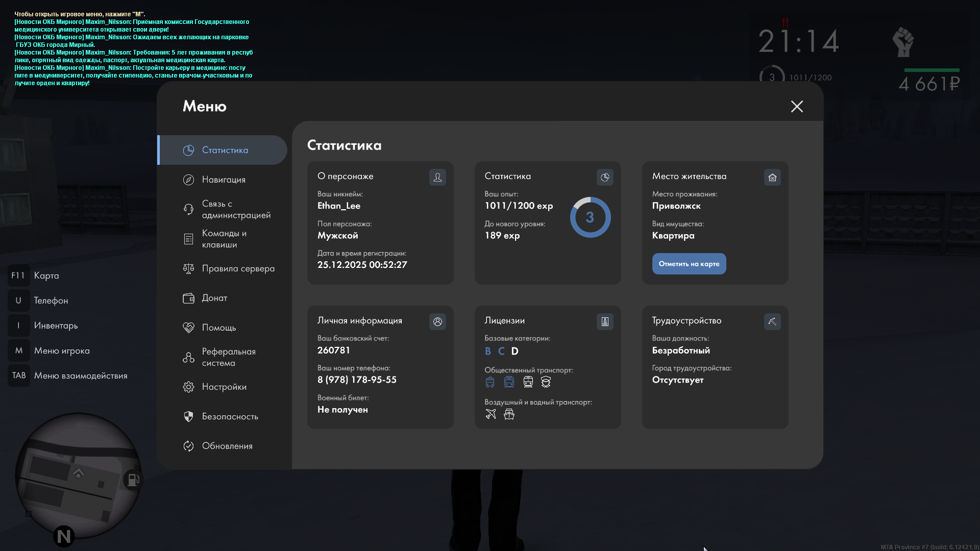The image size is (980, 551).
Task: Click the boat license icon
Action: (x=509, y=414)
